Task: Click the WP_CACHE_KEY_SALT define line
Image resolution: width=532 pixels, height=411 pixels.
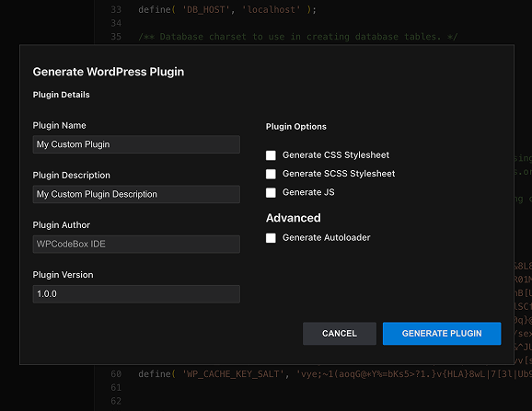Action: (335, 374)
